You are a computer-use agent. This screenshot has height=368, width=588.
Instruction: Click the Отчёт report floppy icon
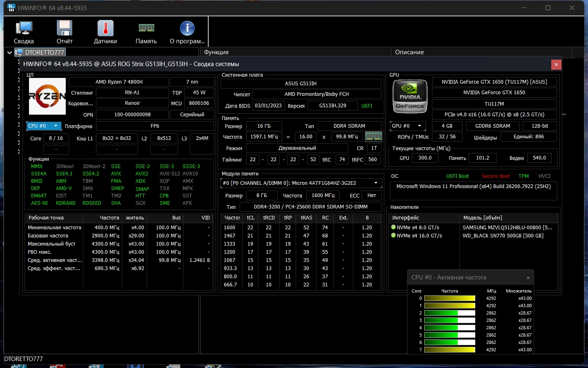(x=65, y=32)
